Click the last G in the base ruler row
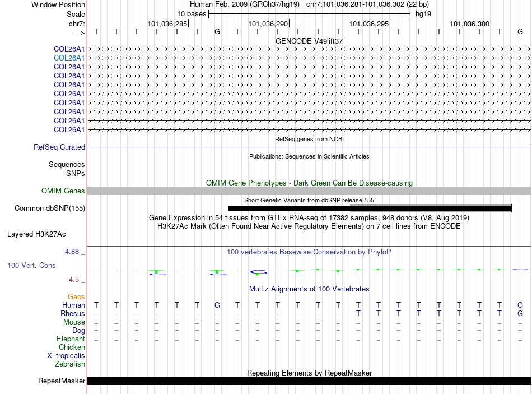The height and width of the screenshot is (394, 532). (520, 31)
